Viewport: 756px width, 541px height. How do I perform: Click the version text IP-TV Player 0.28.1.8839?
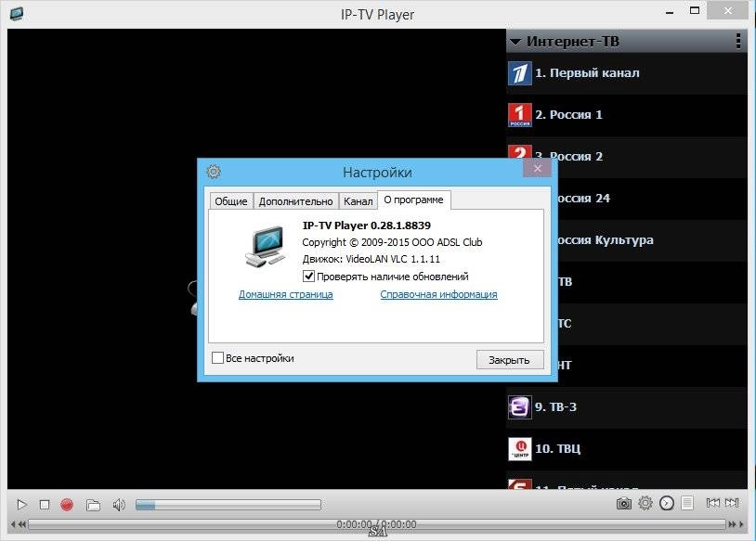point(367,225)
